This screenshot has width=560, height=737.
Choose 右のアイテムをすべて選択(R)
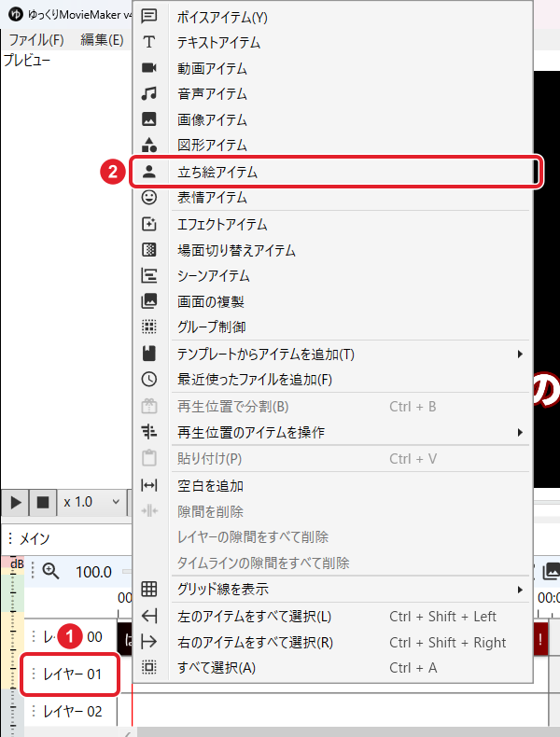(332, 642)
